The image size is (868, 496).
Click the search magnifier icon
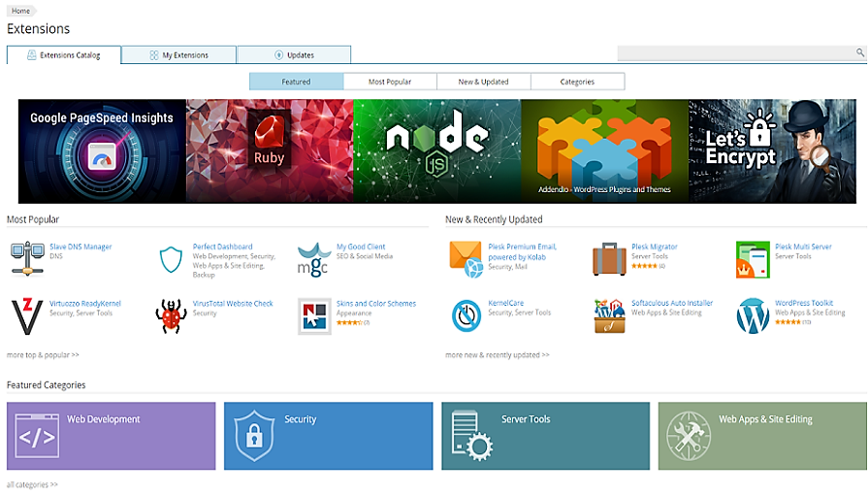click(859, 52)
